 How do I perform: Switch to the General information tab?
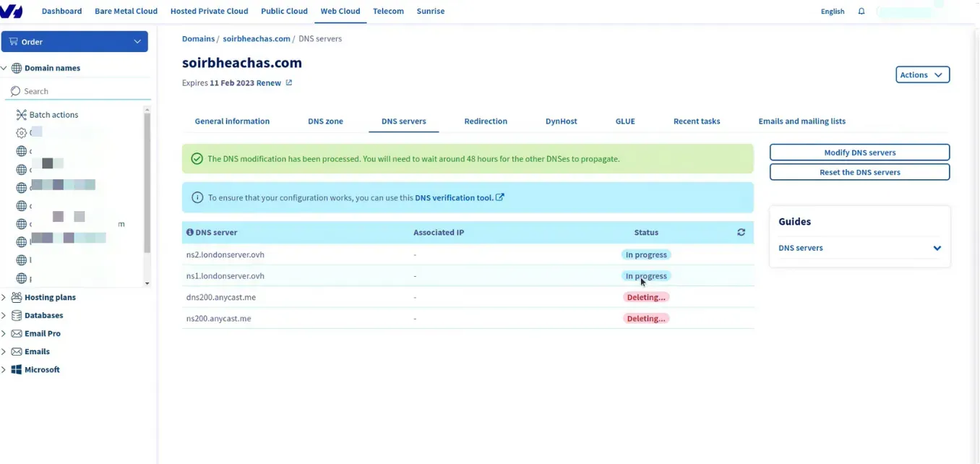232,121
